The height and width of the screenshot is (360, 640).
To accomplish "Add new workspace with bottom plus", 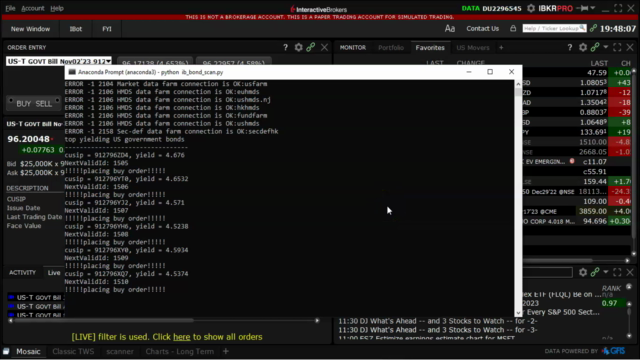I will tap(226, 351).
